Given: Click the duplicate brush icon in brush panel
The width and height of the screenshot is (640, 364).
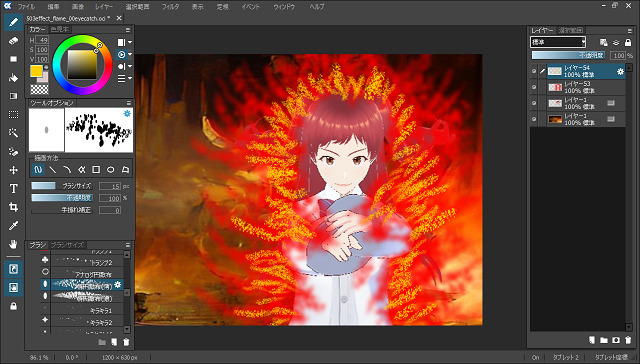Looking at the screenshot, I should click(x=114, y=342).
